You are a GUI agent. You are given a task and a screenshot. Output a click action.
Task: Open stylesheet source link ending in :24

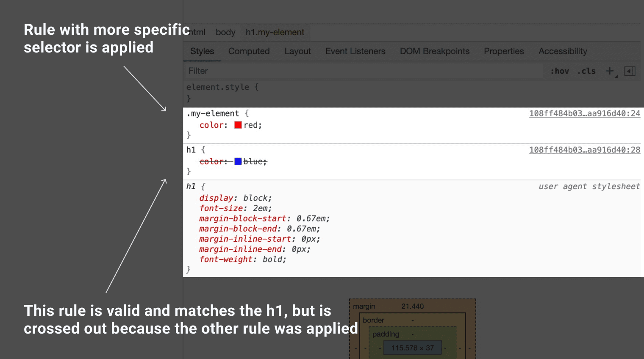click(585, 113)
